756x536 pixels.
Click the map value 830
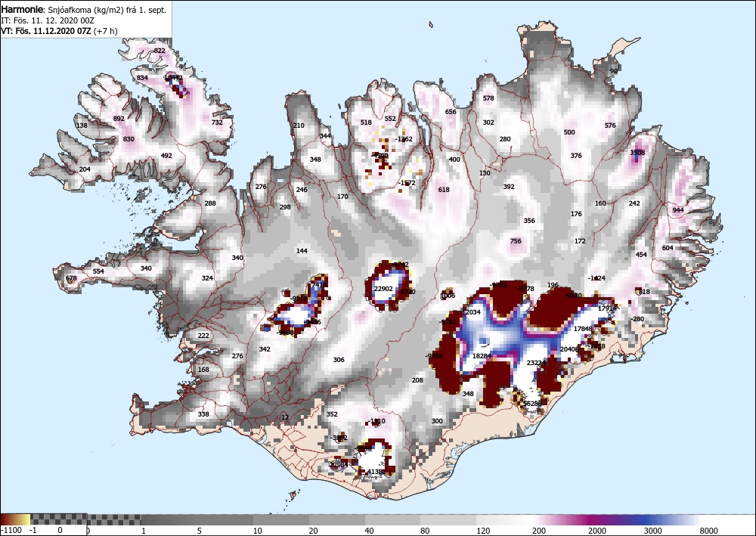pos(129,139)
